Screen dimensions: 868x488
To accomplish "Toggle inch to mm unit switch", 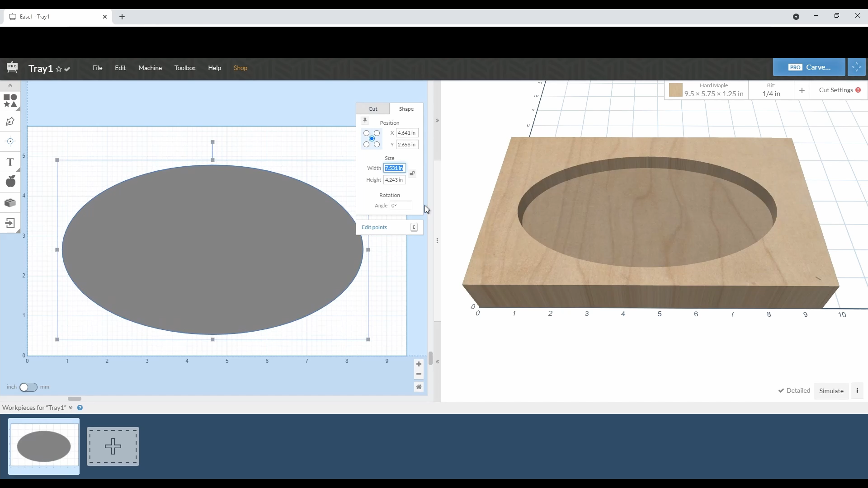I will (28, 387).
